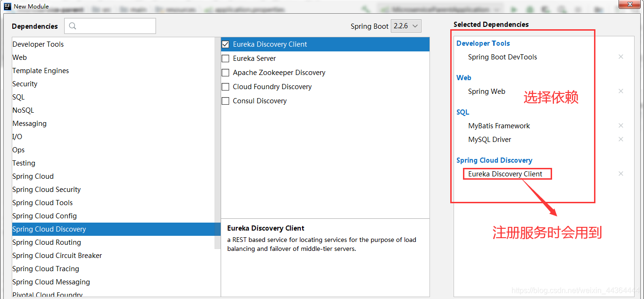This screenshot has height=299, width=644.
Task: Choose Spring Cloud Tracing category
Action: pos(113,269)
